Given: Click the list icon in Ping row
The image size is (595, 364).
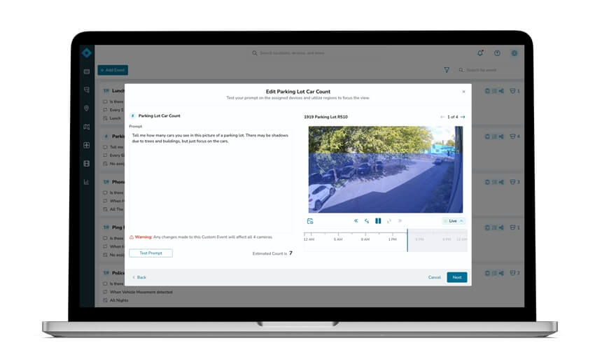Looking at the screenshot, I should [x=494, y=227].
